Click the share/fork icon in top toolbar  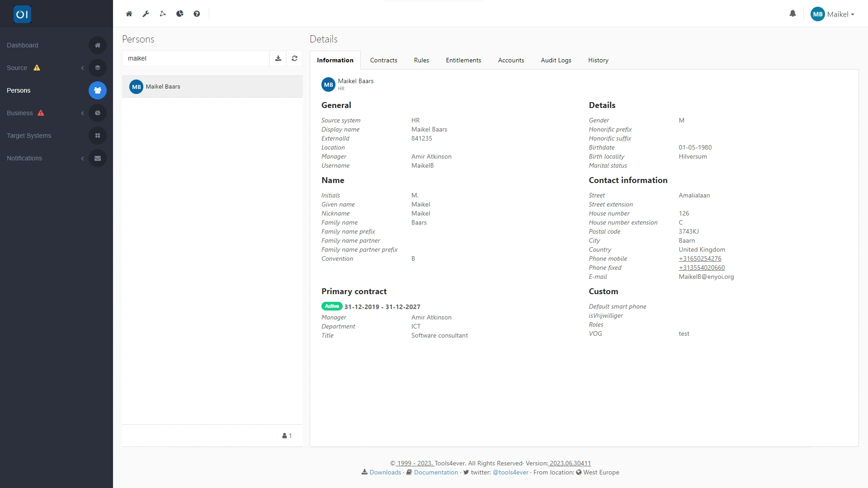pyautogui.click(x=163, y=14)
